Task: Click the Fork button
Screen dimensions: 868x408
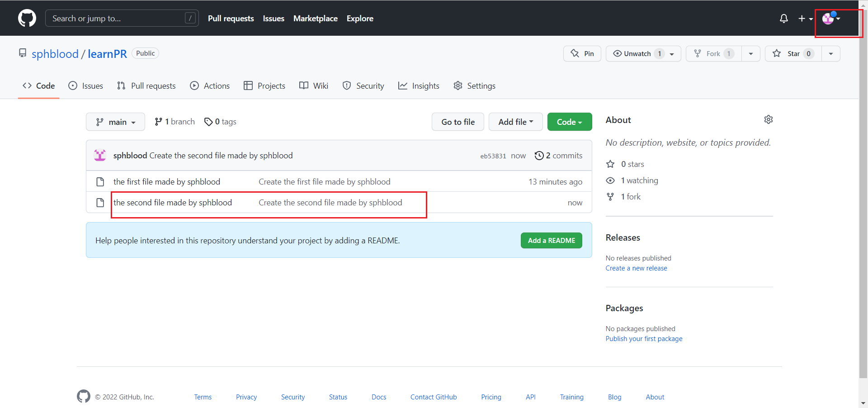Action: point(713,53)
